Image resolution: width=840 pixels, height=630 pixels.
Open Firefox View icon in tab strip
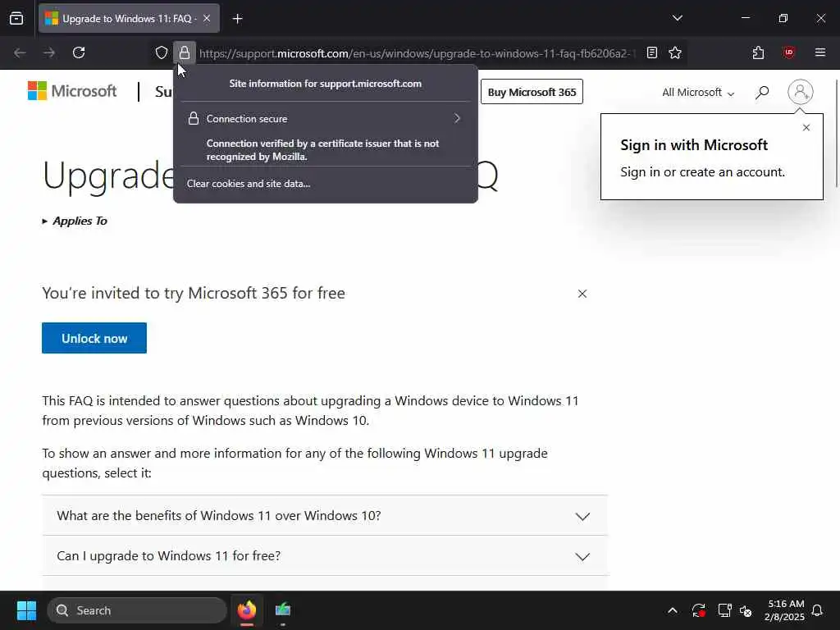[x=16, y=18]
